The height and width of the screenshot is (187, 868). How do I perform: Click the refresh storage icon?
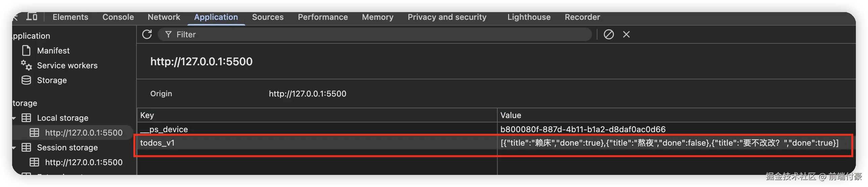pos(147,34)
